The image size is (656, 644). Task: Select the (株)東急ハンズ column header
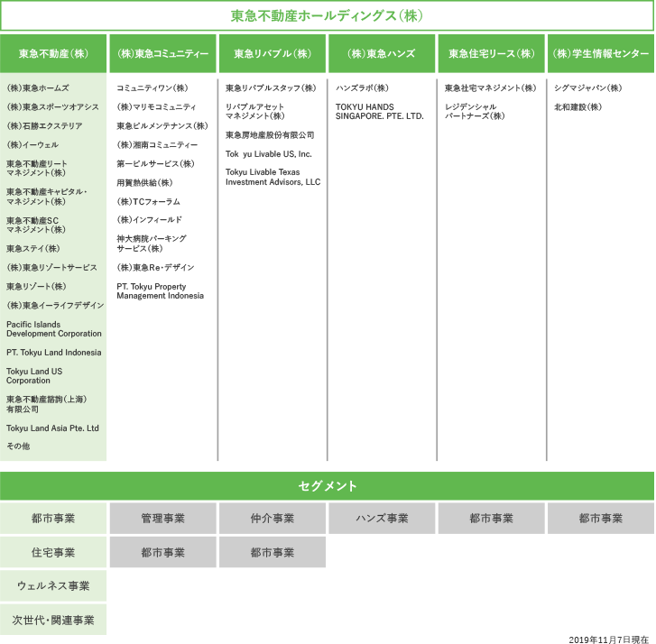tap(382, 53)
